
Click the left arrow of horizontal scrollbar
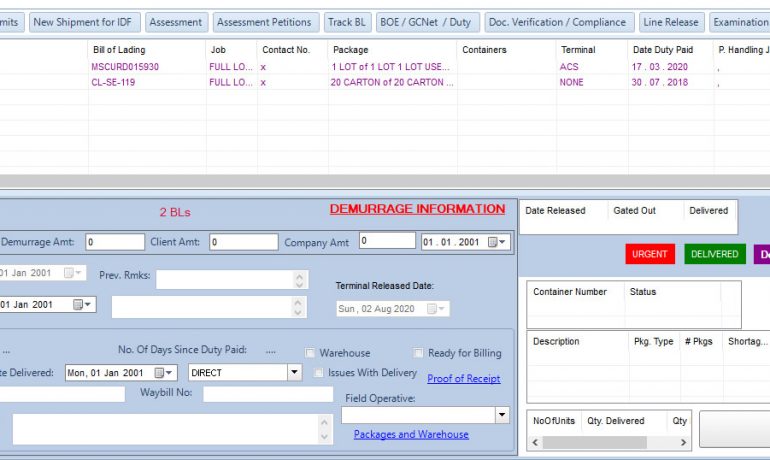pos(534,442)
